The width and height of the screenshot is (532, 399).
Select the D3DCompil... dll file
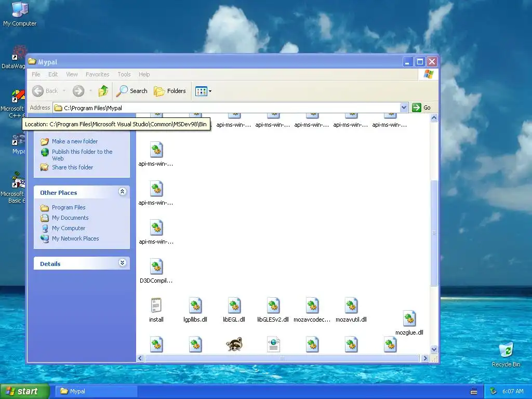pos(156,271)
